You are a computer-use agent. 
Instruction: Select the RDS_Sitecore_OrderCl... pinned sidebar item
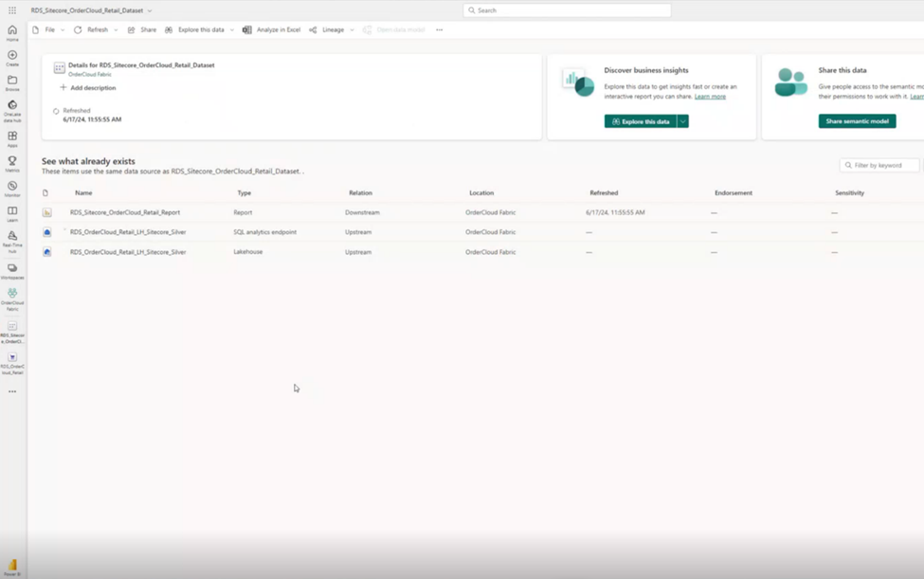12,333
